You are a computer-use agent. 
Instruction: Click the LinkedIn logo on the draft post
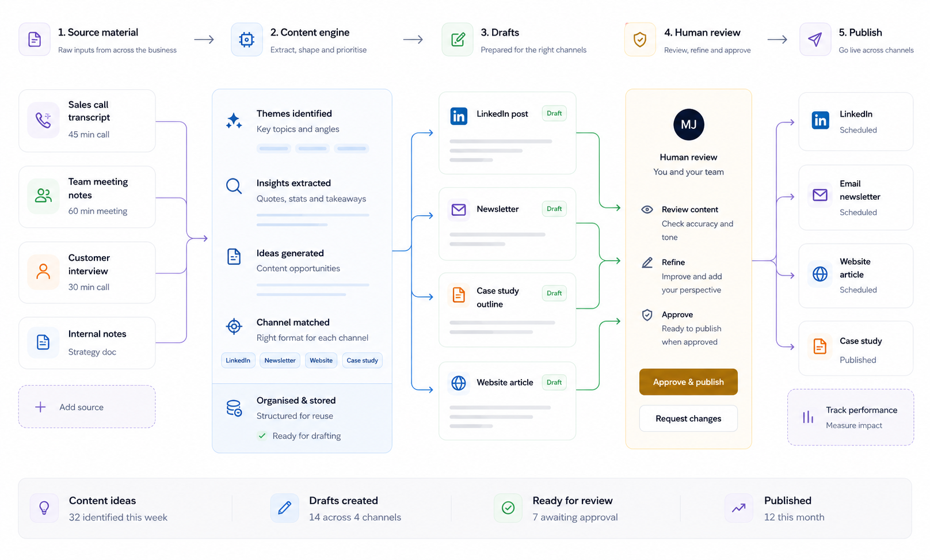[x=459, y=116]
